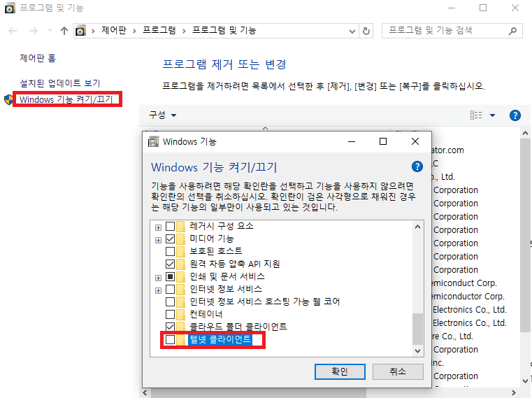Refresh the address bar location
532x398 pixels.
coord(366,31)
